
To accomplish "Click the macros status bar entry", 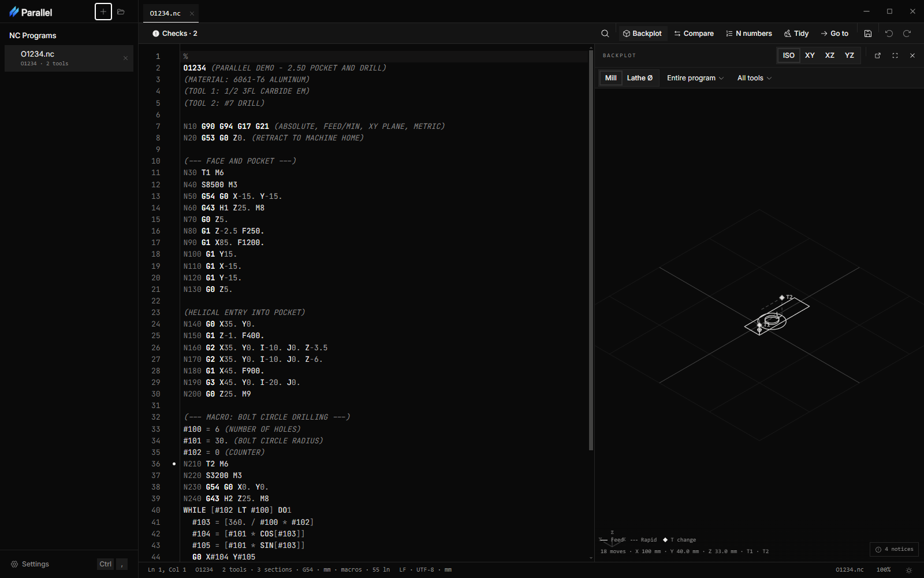I will pyautogui.click(x=351, y=570).
